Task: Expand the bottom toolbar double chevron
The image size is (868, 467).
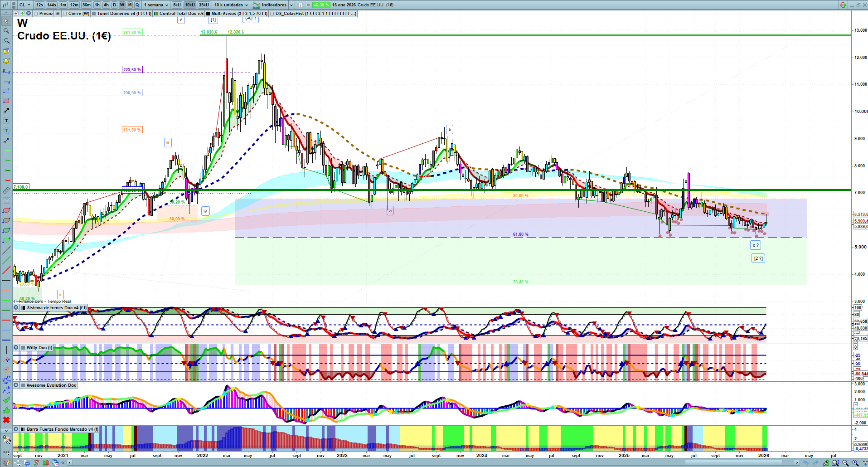Action: pyautogui.click(x=63, y=463)
